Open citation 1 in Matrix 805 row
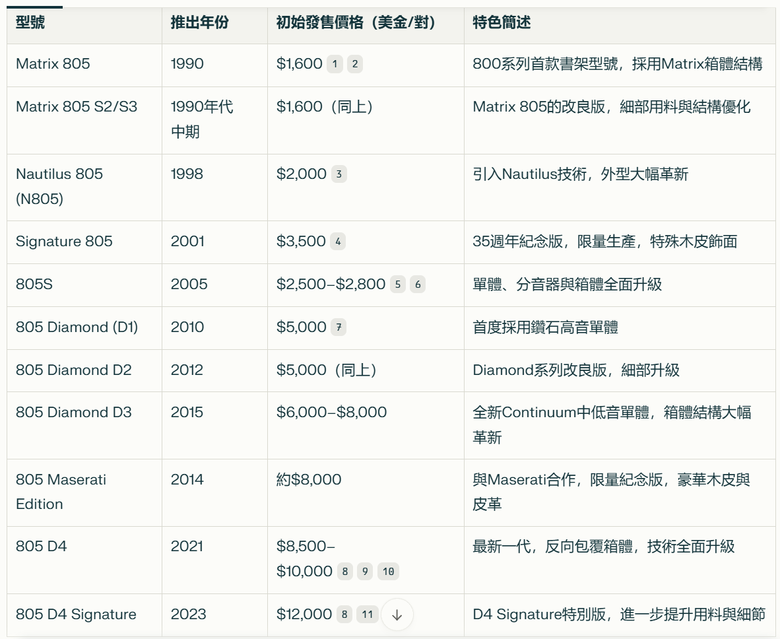This screenshot has width=780, height=639. point(335,64)
